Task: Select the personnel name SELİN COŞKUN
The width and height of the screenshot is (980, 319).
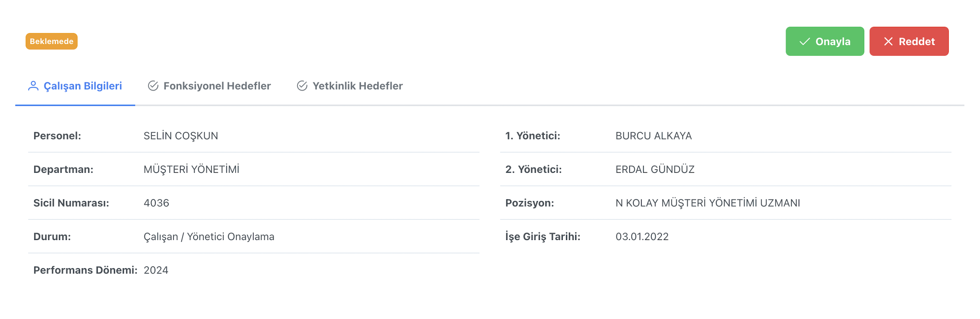Action: [181, 136]
